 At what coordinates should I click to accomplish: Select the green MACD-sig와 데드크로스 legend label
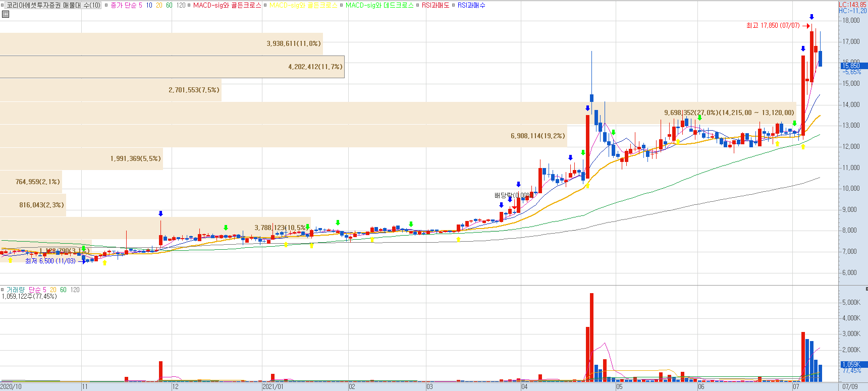(x=379, y=5)
